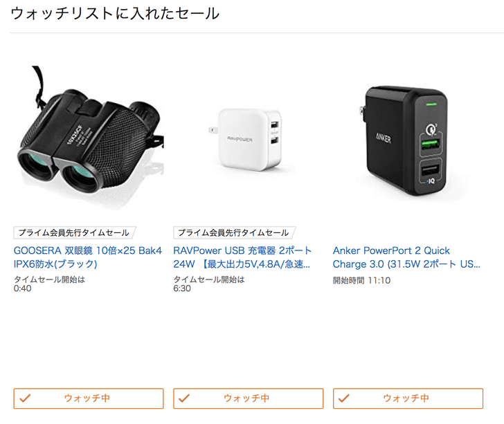Click 24W 【最大出力5V,4.8A/急速 title line

click(x=242, y=264)
